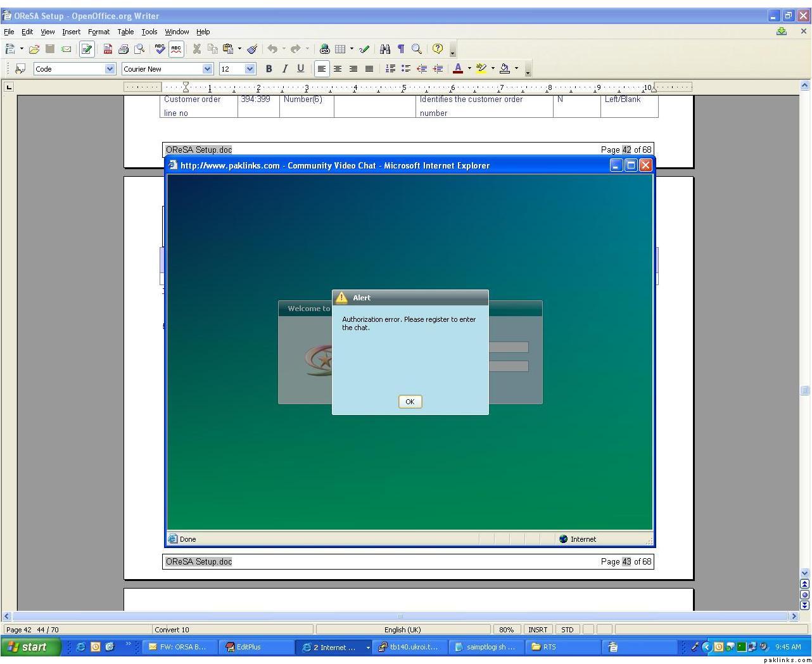Toggle Italic formatting

284,68
